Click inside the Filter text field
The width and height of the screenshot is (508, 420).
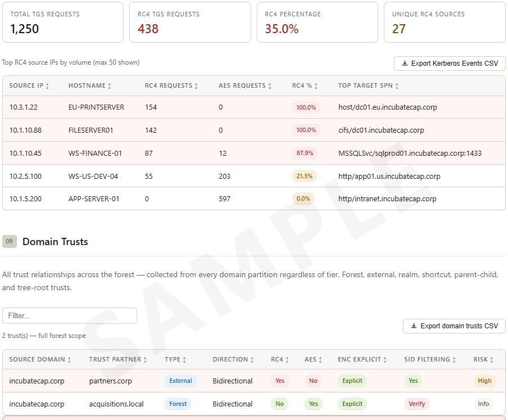[70, 315]
